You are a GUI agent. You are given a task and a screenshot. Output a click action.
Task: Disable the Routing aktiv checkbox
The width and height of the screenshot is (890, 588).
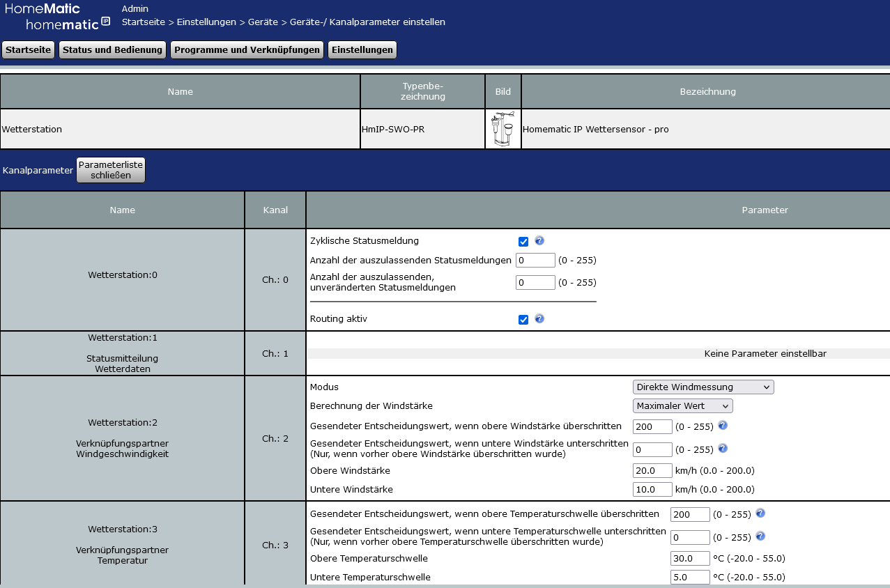(x=523, y=320)
